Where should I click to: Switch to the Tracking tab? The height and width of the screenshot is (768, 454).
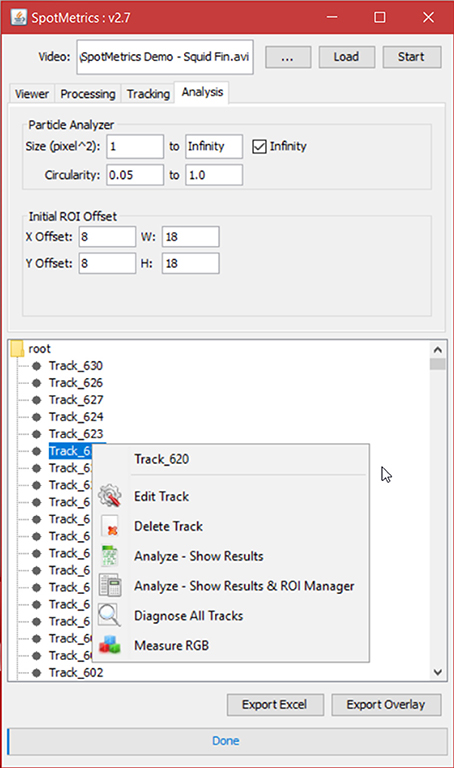pyautogui.click(x=148, y=94)
